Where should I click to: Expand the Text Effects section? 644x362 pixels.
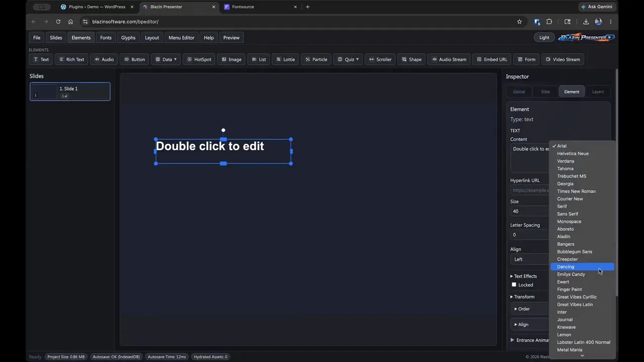click(x=523, y=276)
